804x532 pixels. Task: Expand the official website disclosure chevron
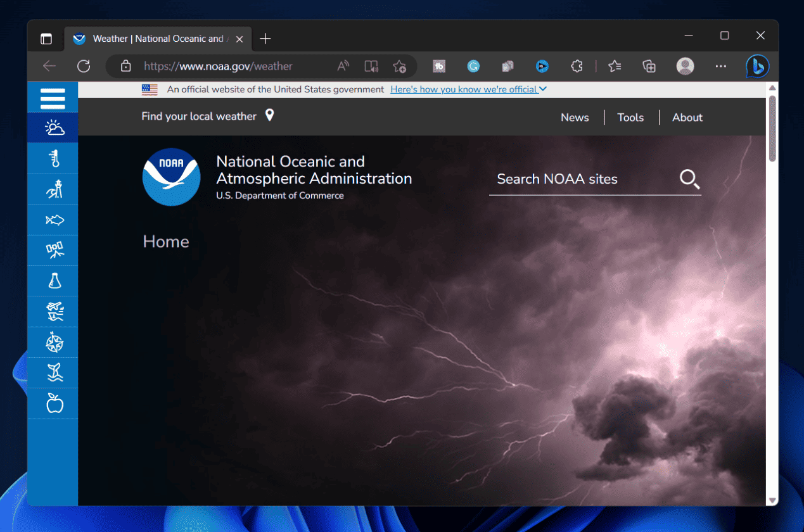(542, 89)
